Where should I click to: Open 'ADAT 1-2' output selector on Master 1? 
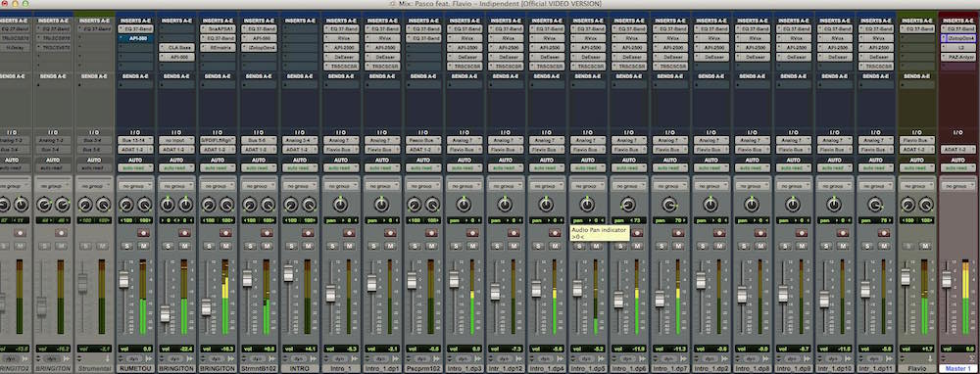[958, 150]
